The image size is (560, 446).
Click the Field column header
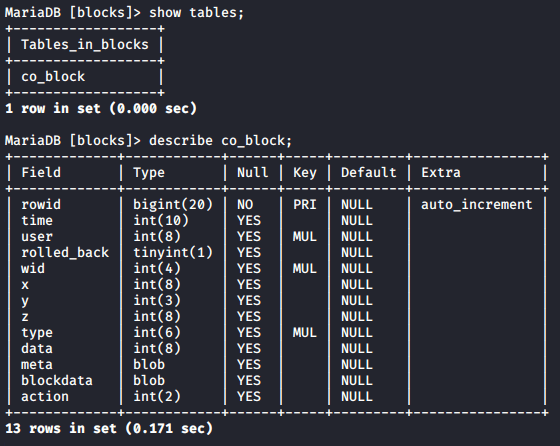pos(41,172)
